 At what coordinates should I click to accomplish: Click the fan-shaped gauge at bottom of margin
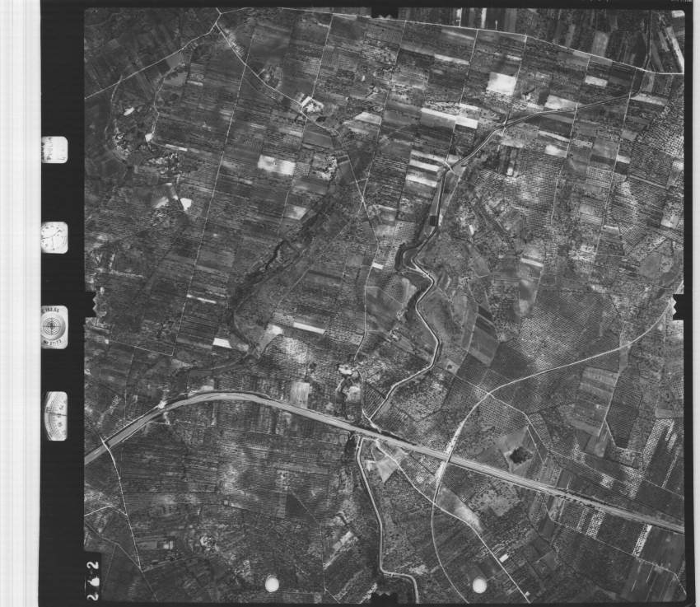pos(55,415)
